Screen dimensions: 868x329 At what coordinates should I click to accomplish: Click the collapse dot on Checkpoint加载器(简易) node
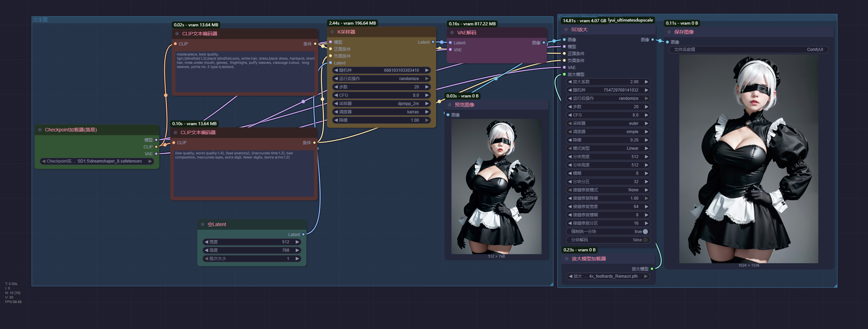pos(40,130)
